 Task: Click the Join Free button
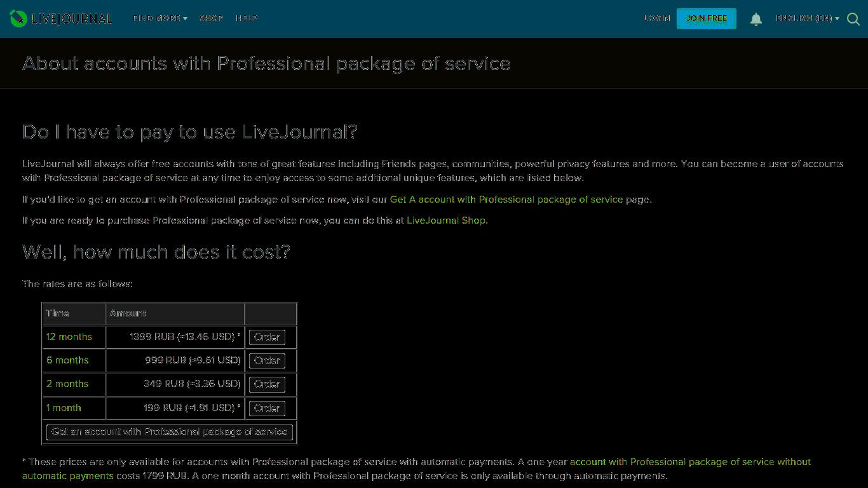pos(707,18)
